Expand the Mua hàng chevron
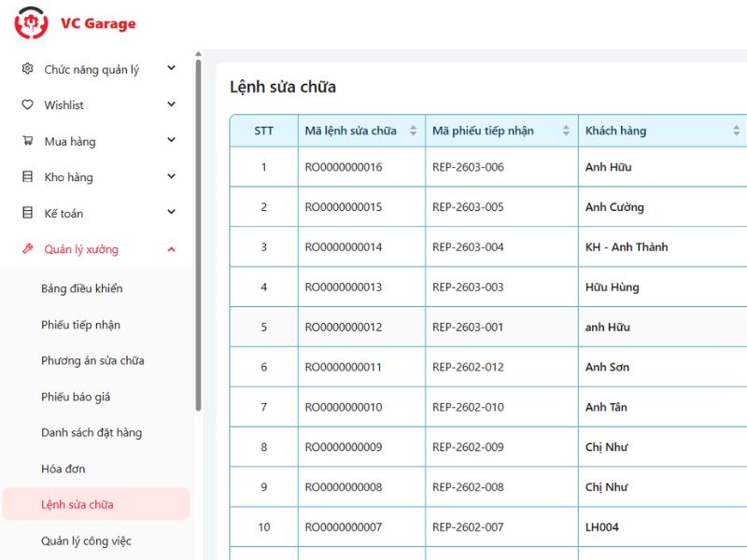 pos(171,141)
